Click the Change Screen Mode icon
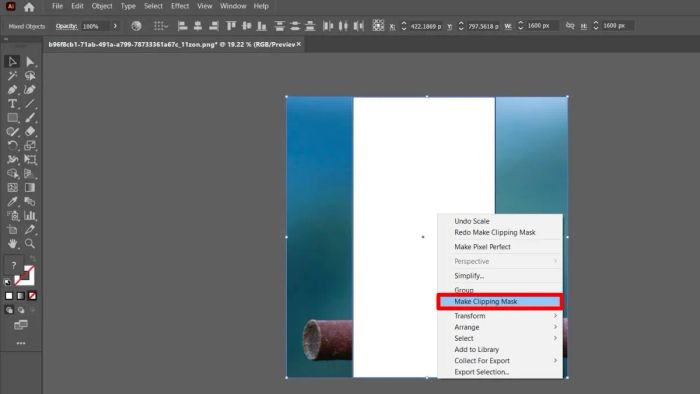 21,324
